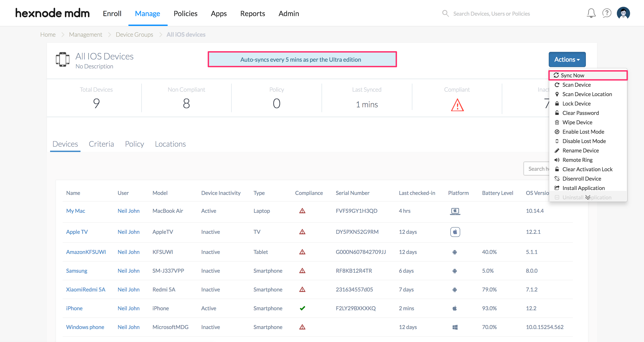Choose Remote Ring action

588,160
